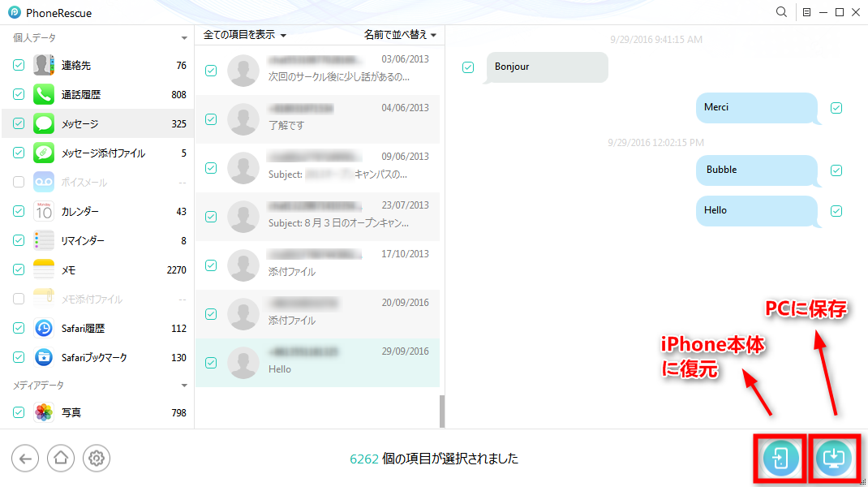Open the menu icon in title bar
868x487 pixels.
pyautogui.click(x=806, y=12)
